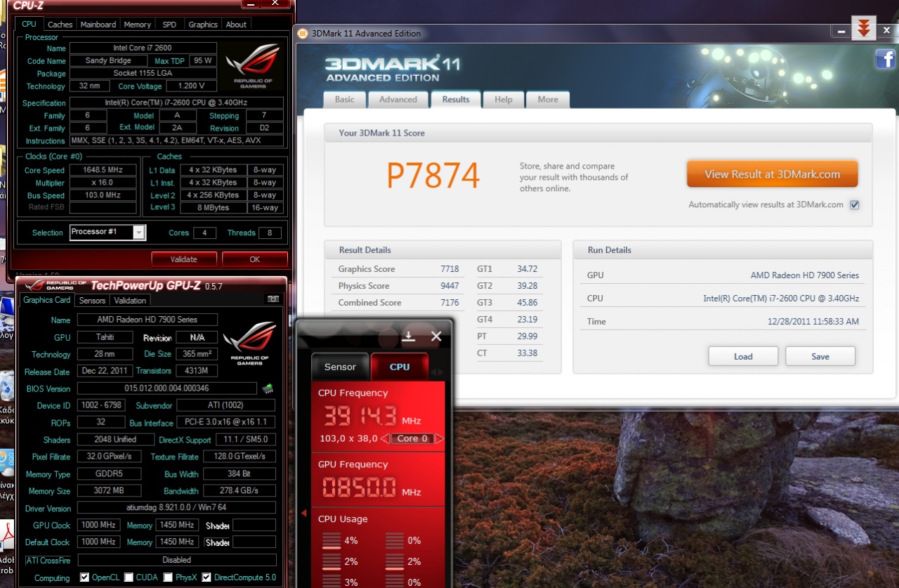Uncheck Automatically view results at 3DMark.com

click(x=854, y=205)
